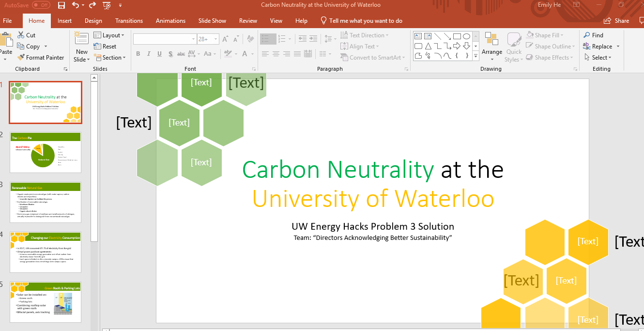Image resolution: width=644 pixels, height=331 pixels.
Task: Switch to the Animations tab
Action: [170, 21]
